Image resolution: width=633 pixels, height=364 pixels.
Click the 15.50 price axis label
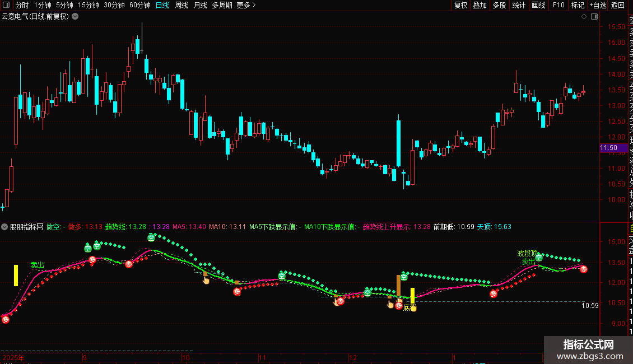pyautogui.click(x=616, y=27)
